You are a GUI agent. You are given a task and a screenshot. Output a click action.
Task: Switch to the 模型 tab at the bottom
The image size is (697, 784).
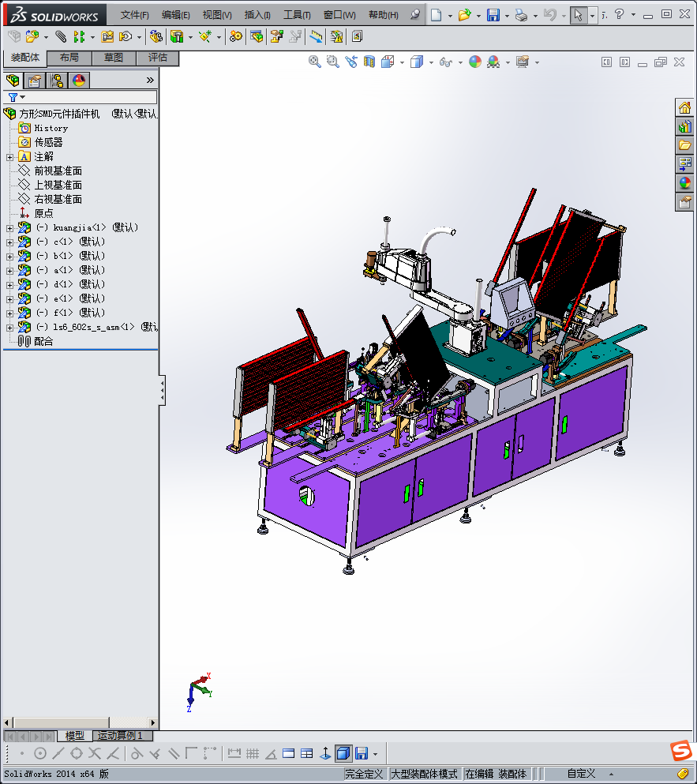coord(74,736)
